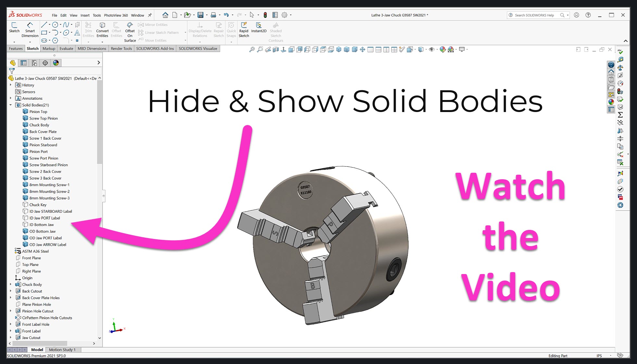This screenshot has height=364, width=637.
Task: Open SOLIDWORKS Resources home in task pane
Action: coord(611,72)
